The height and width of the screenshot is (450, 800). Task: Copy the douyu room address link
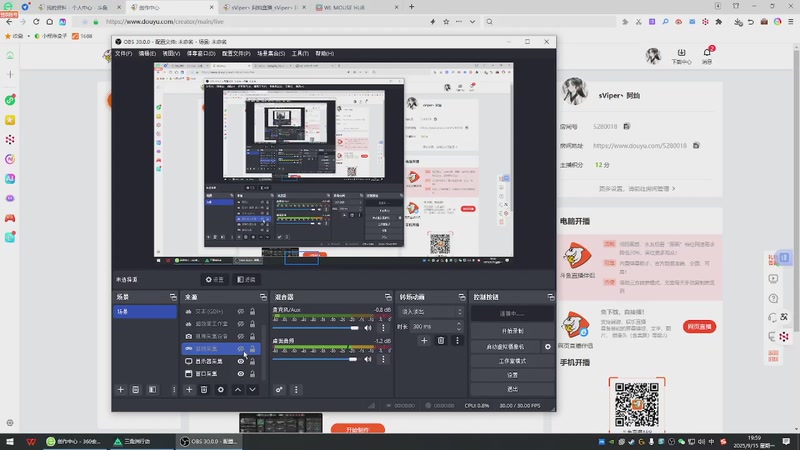pos(696,145)
